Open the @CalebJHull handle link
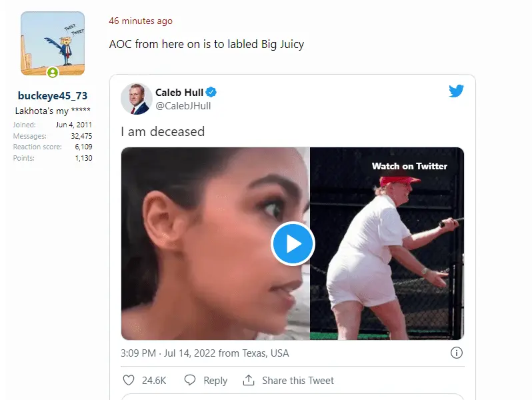Screen dimensions: 532x400 pos(183,106)
